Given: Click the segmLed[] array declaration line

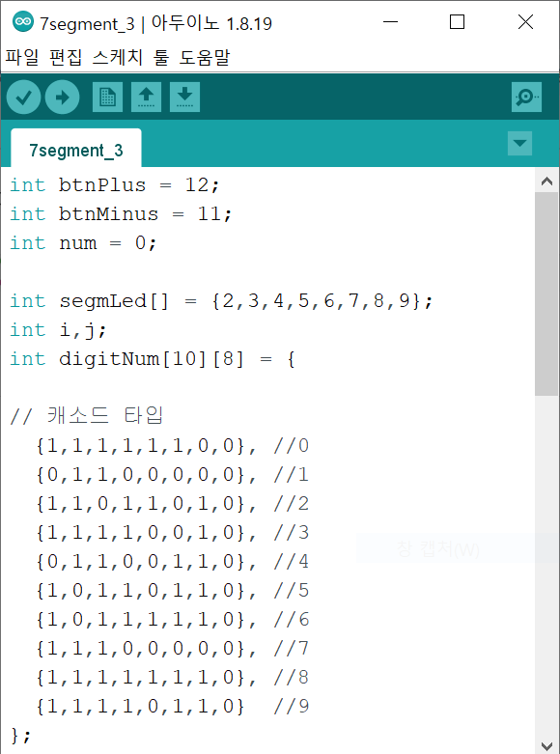Looking at the screenshot, I should (x=221, y=301).
